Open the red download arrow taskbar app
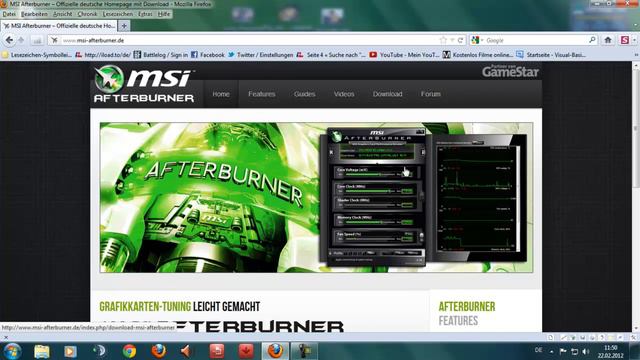Viewport: 640px width, 360px height. 246,351
